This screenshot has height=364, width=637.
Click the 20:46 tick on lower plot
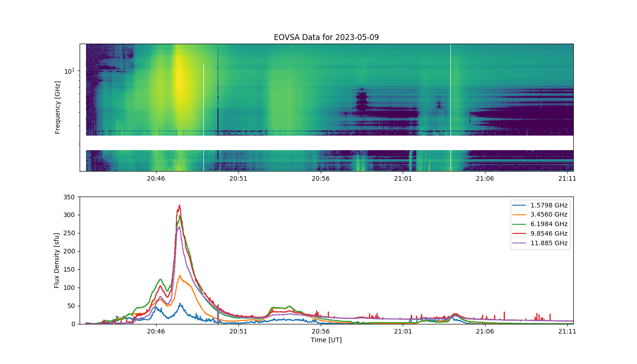tap(156, 331)
